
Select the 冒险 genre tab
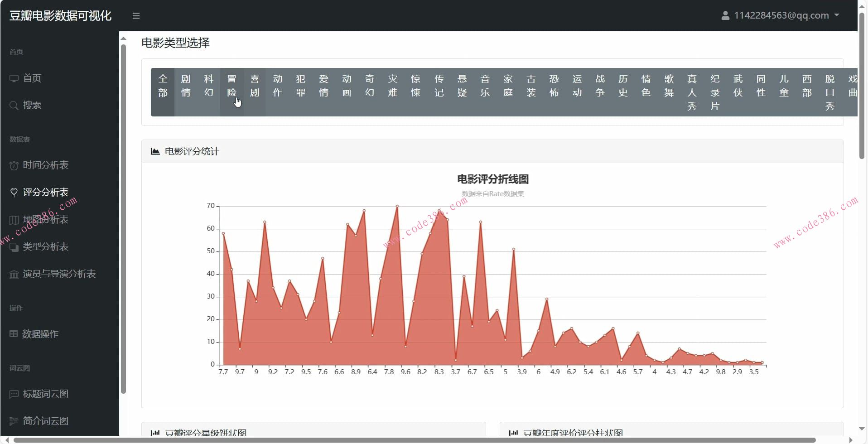[231, 86]
